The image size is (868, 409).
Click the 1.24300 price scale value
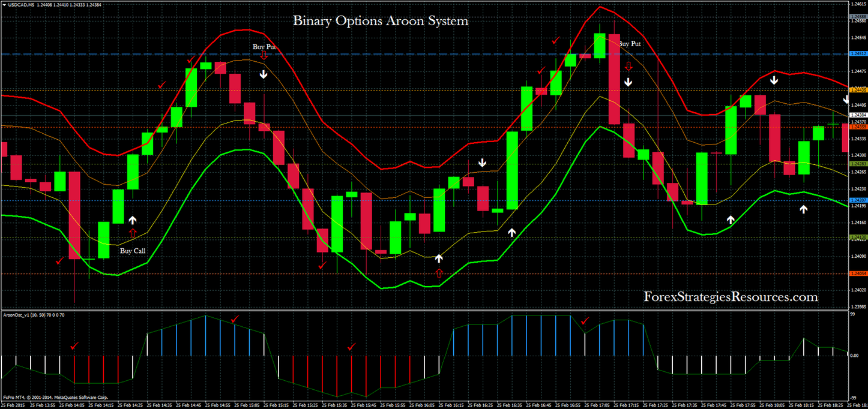[859, 155]
